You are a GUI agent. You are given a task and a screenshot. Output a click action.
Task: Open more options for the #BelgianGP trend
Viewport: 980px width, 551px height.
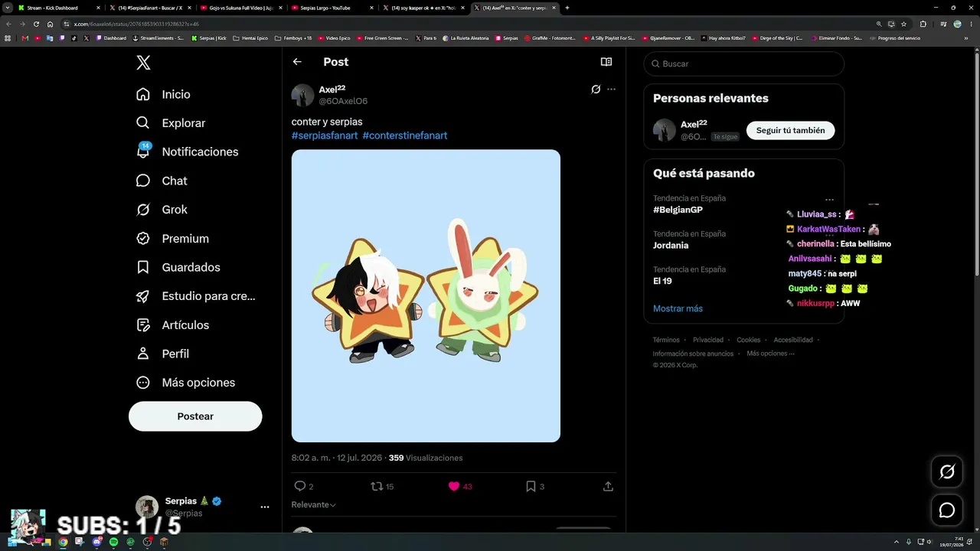click(x=829, y=199)
